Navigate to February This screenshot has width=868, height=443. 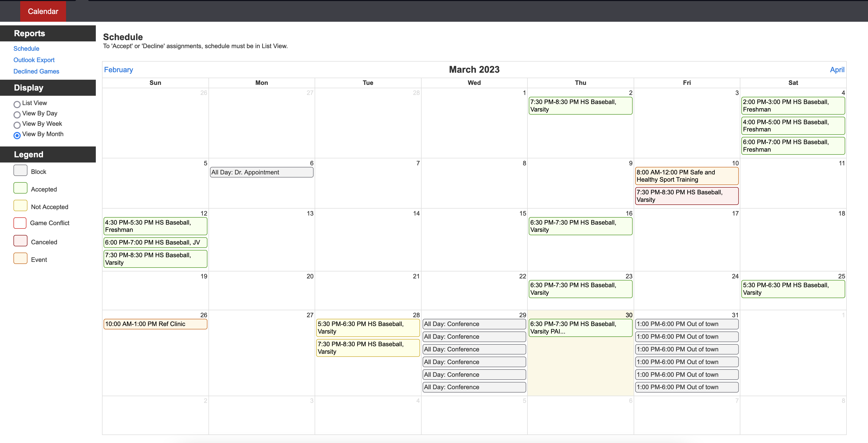coord(118,70)
